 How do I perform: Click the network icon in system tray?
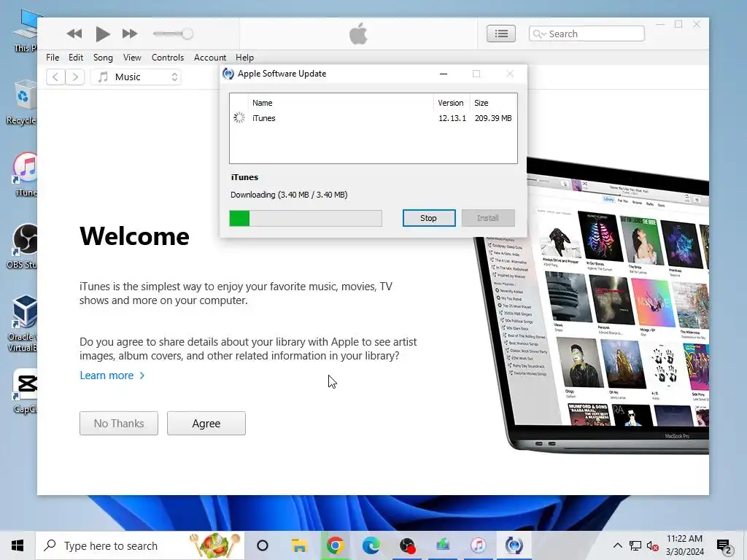(635, 545)
